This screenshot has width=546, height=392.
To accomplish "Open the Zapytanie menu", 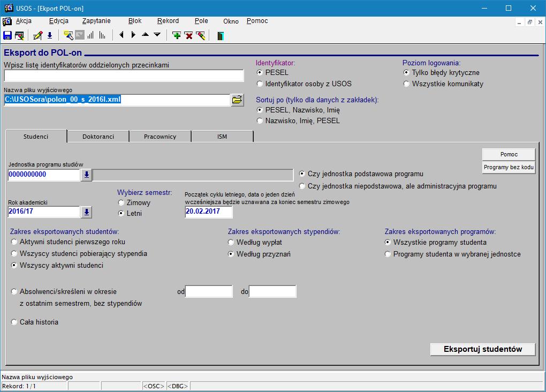I will click(x=96, y=21).
